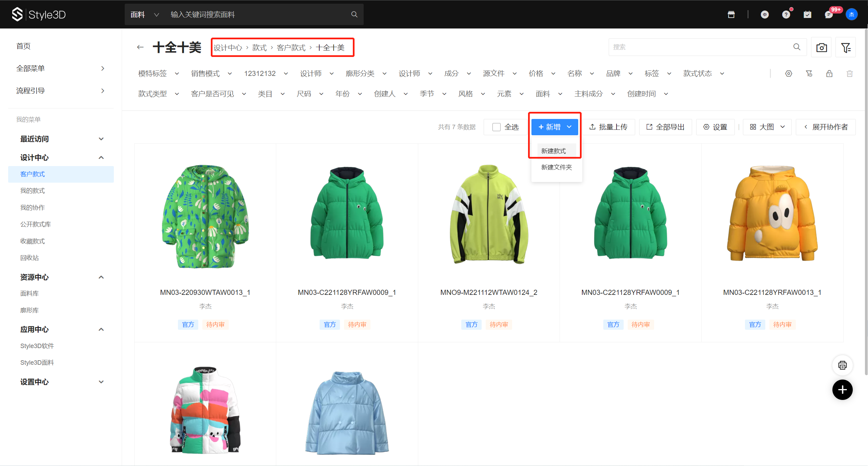Click the black plus floating button
Viewport: 868px width, 466px height.
tap(842, 390)
